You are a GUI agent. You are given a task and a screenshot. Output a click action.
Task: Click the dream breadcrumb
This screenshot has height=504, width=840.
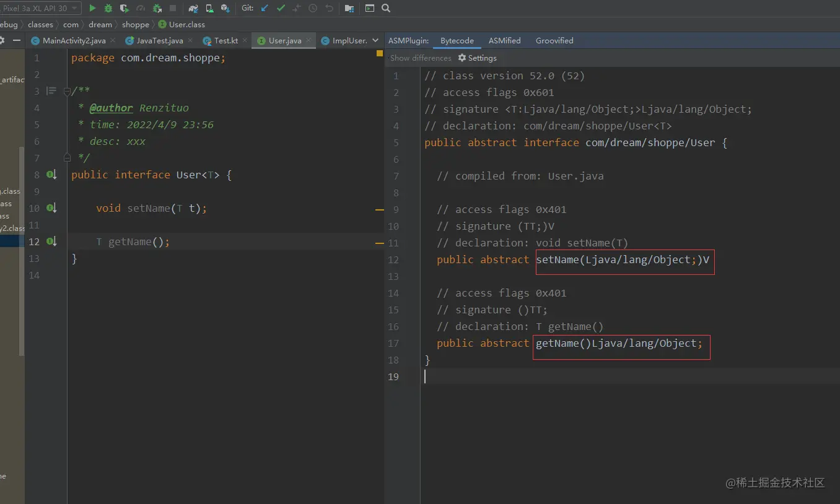point(100,24)
